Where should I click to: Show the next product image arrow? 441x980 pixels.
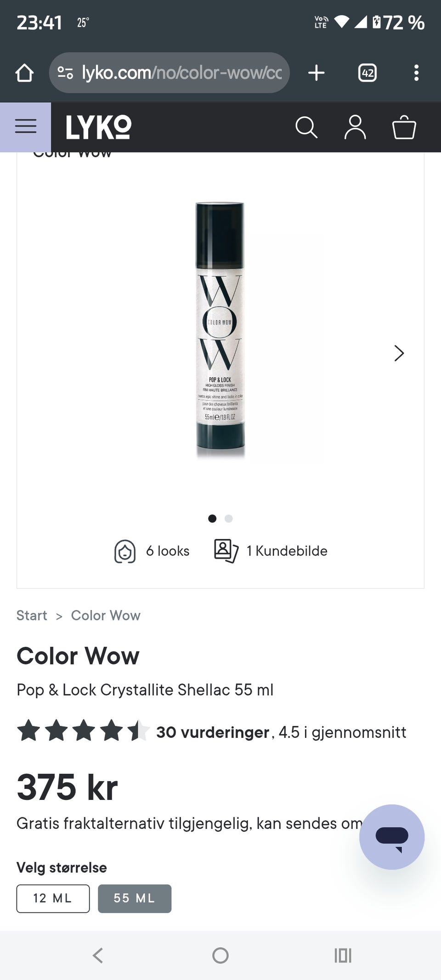(399, 353)
